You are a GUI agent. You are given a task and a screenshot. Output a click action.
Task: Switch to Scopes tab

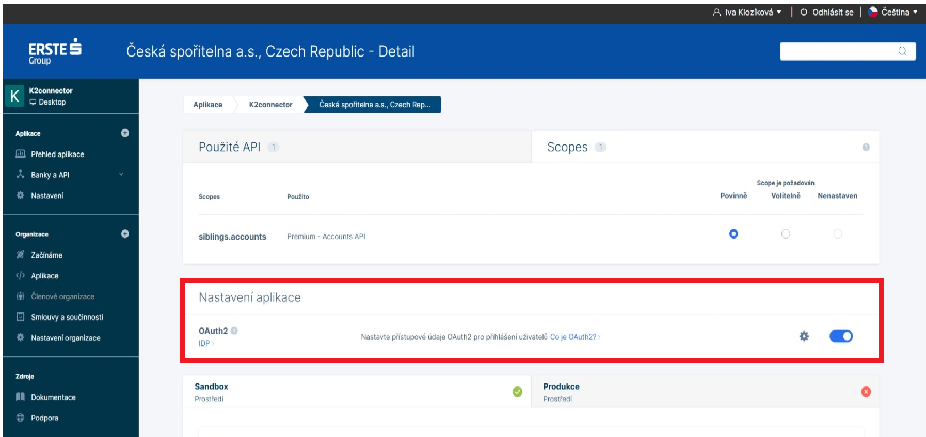(x=705, y=147)
